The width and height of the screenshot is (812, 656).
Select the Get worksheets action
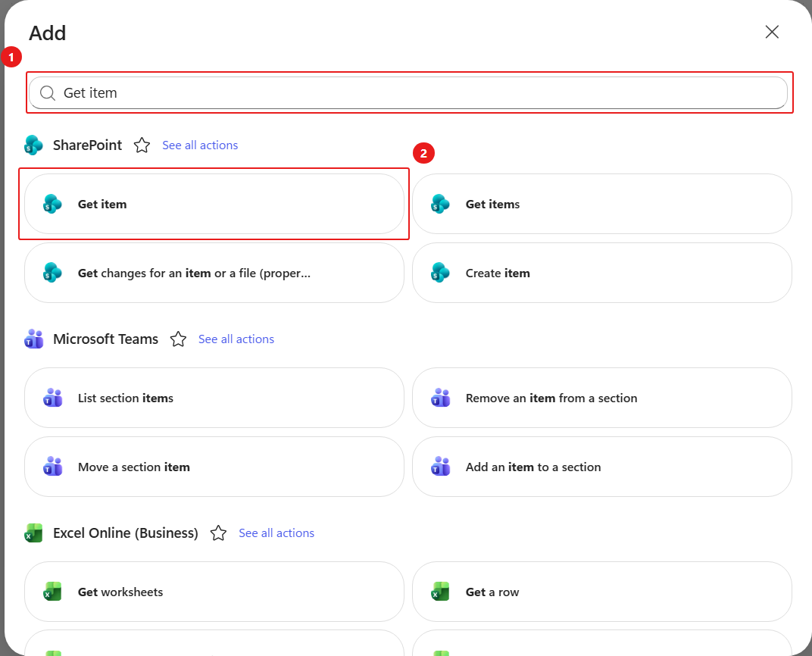click(x=214, y=592)
